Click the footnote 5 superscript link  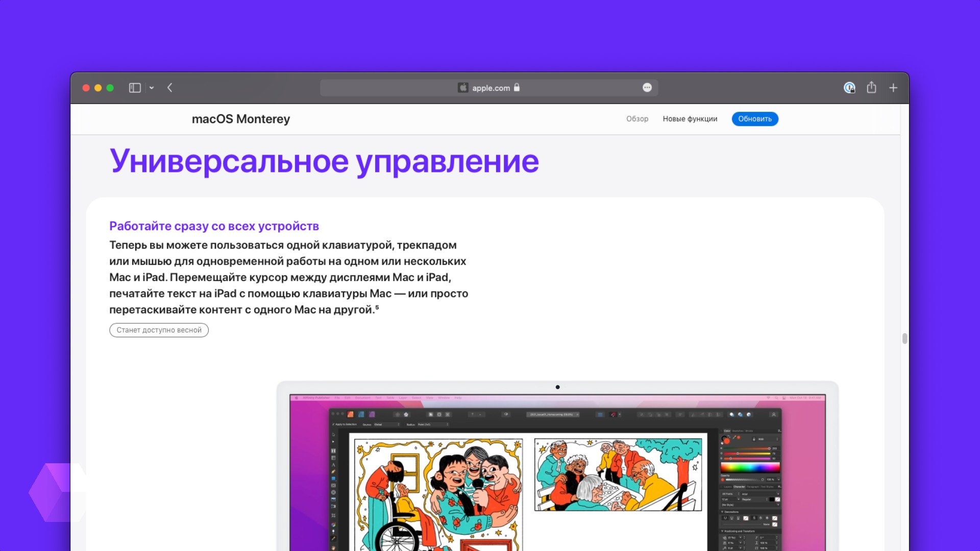[x=377, y=307]
